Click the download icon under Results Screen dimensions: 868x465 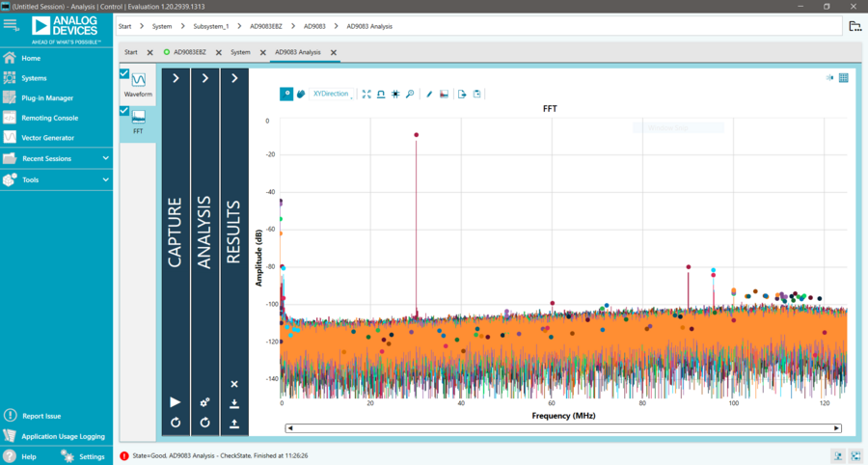[234, 403]
